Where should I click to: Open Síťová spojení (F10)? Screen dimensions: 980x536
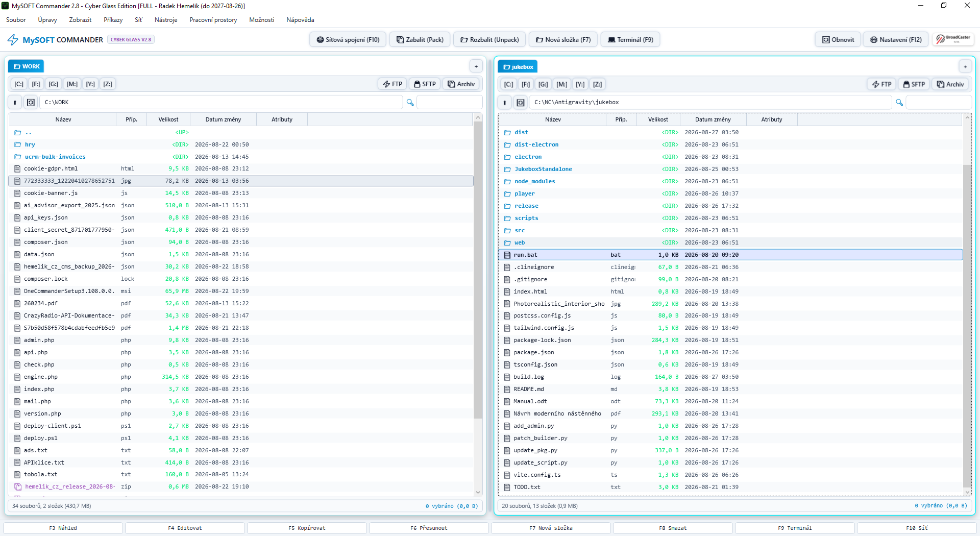pos(348,39)
